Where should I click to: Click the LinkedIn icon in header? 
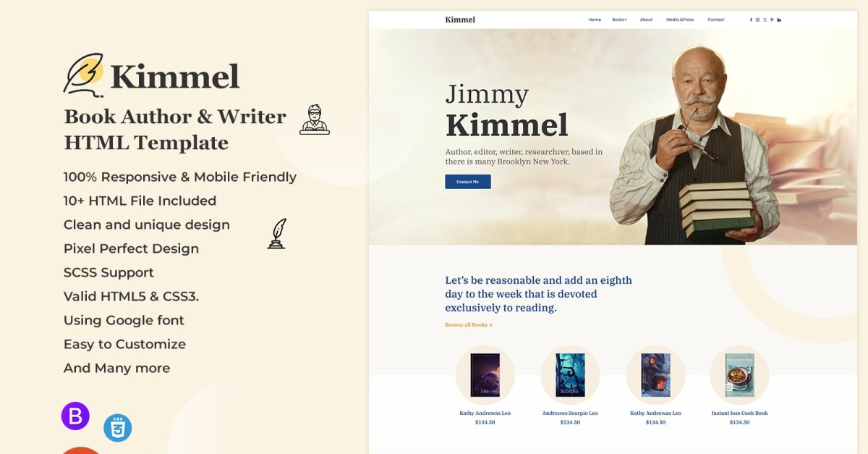pos(779,20)
